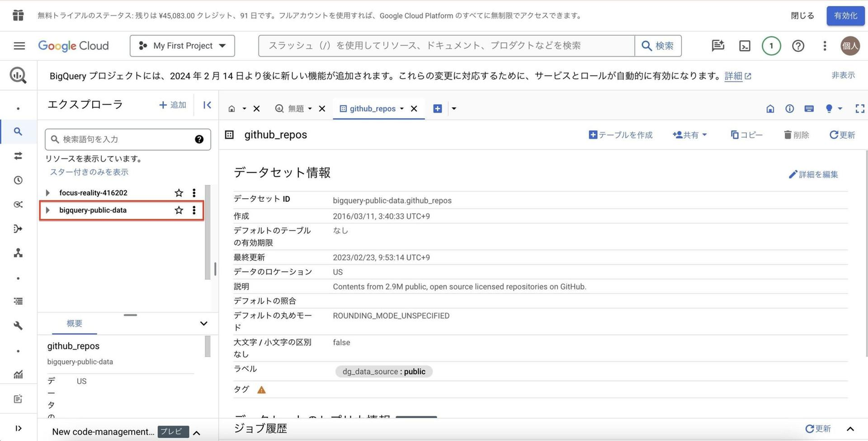Viewport: 868px width, 441px height.
Task: Open the data transfers icon in sidebar
Action: click(x=18, y=156)
